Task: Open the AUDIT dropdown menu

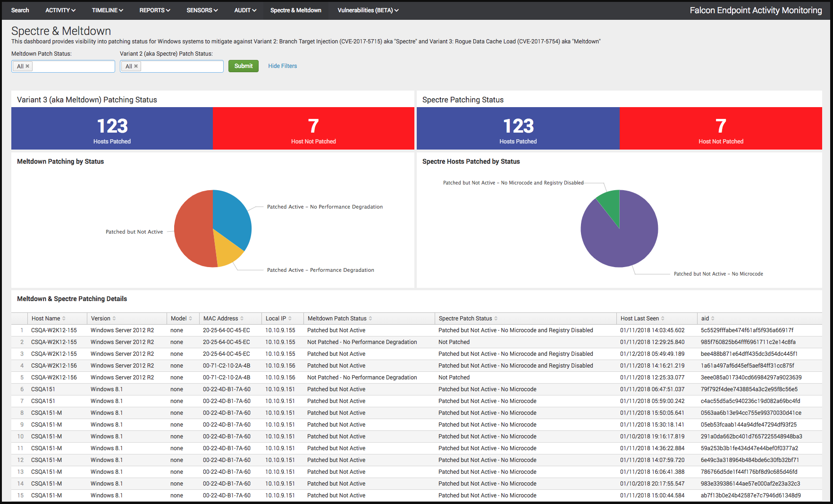Action: coord(245,10)
